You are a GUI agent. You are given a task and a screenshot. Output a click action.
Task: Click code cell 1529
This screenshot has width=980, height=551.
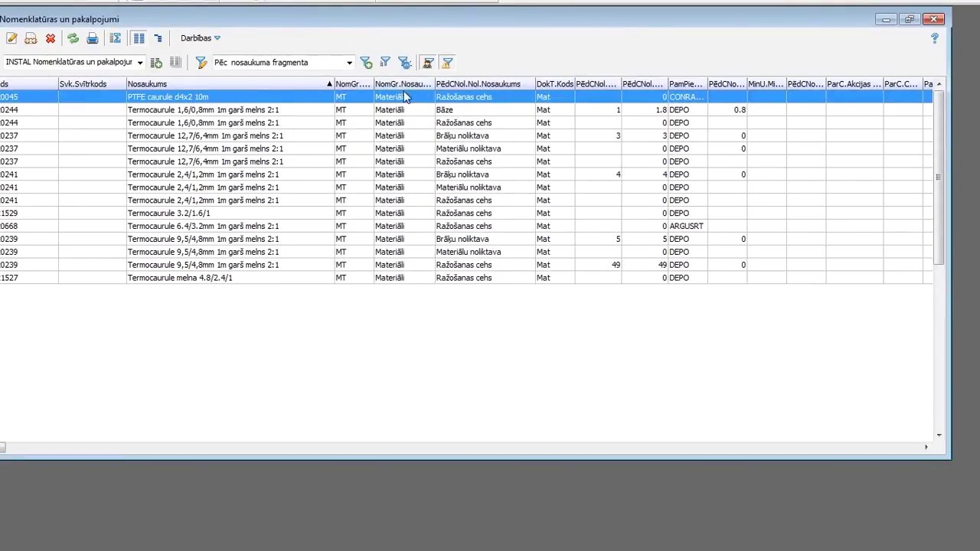tap(28, 214)
